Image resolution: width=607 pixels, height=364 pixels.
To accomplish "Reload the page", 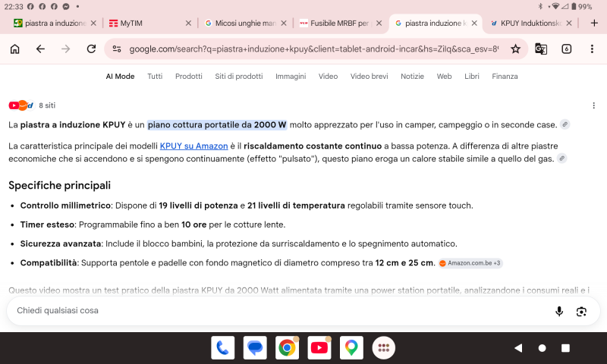I will [x=91, y=49].
